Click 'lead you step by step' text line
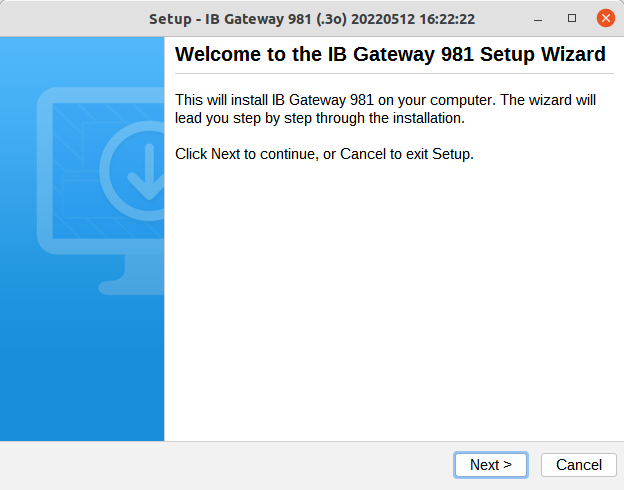624x490 pixels. pos(320,118)
